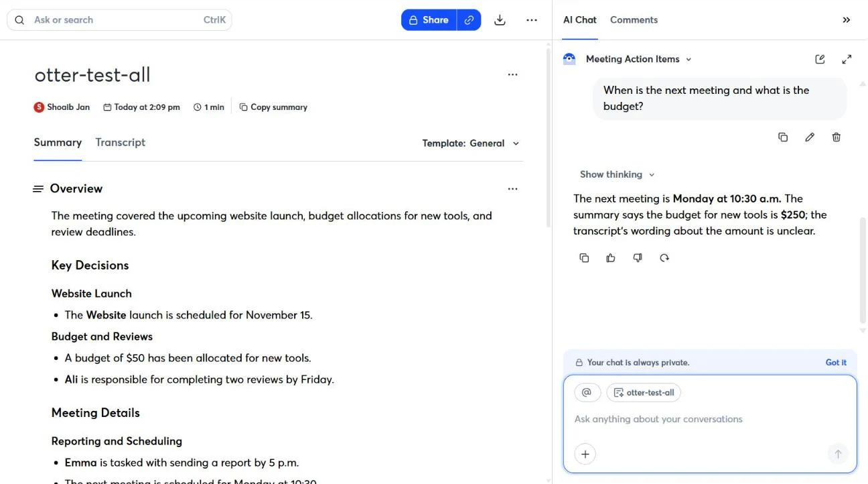Image resolution: width=868 pixels, height=484 pixels.
Task: Download the conversation with the download icon
Action: tap(500, 20)
